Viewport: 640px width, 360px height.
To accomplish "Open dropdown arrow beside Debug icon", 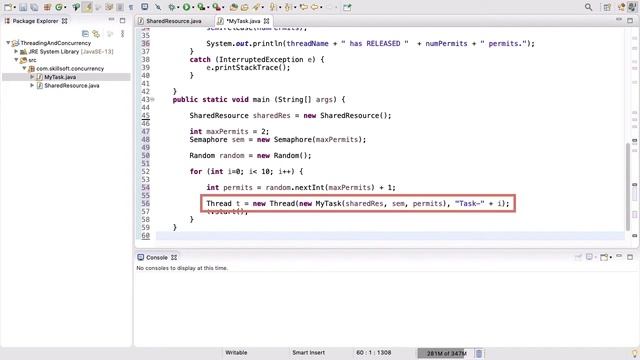I will (178, 7).
